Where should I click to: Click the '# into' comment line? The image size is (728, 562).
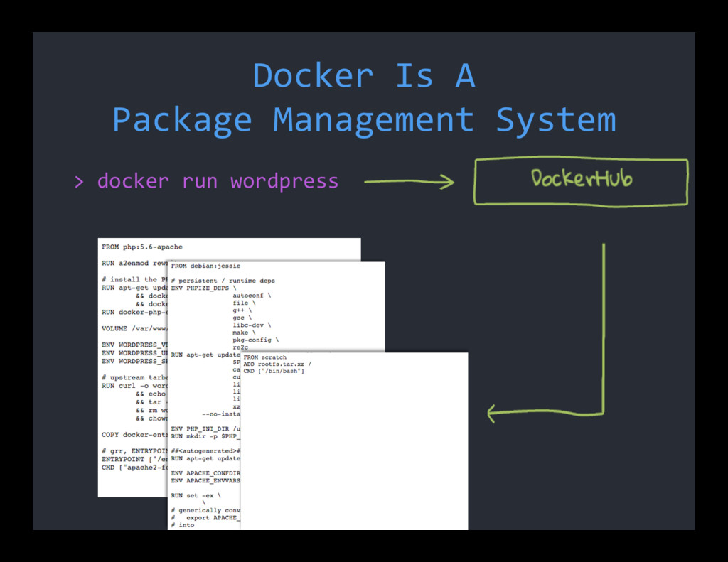(183, 525)
